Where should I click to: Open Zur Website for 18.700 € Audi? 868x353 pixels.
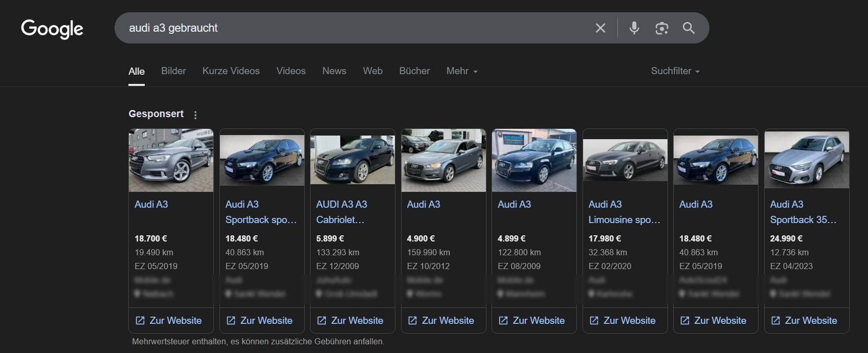pyautogui.click(x=169, y=320)
